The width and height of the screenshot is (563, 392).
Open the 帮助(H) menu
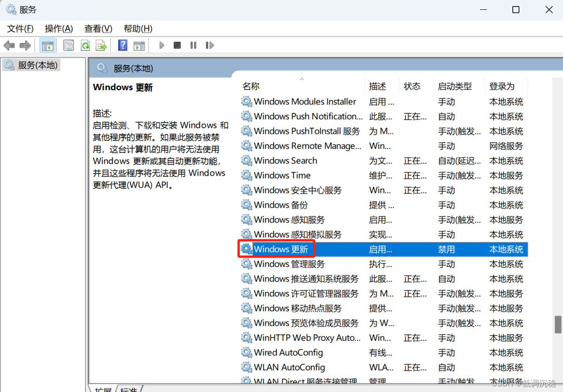(x=138, y=29)
